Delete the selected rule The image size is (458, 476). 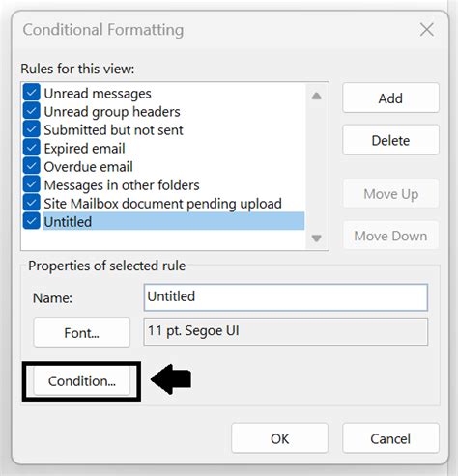(390, 140)
